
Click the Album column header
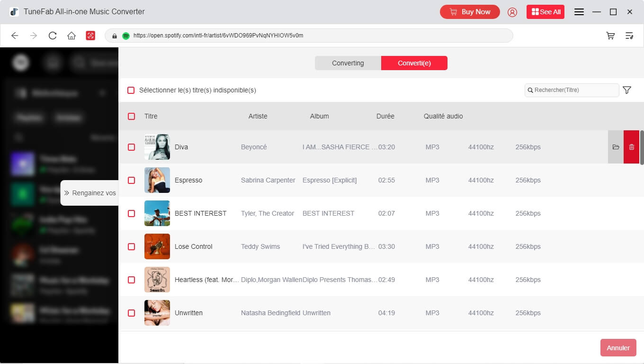click(x=320, y=116)
